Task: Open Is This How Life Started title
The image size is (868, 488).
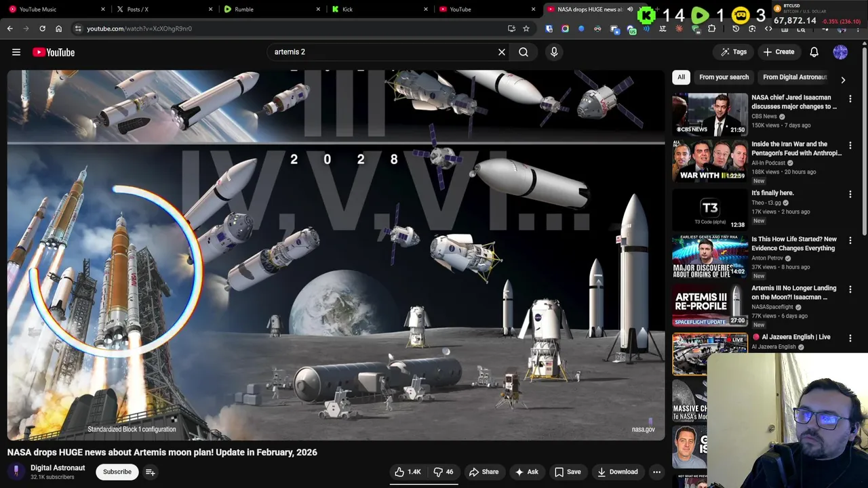Action: click(x=794, y=244)
